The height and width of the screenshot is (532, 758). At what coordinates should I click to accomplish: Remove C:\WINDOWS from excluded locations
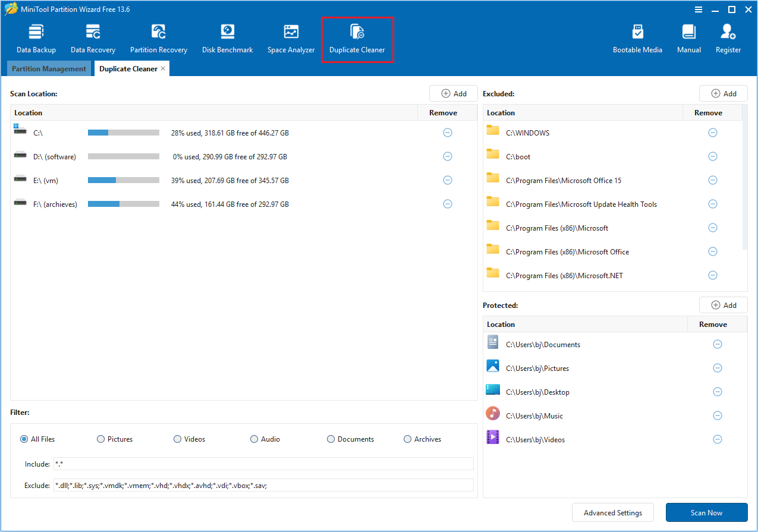(x=713, y=132)
